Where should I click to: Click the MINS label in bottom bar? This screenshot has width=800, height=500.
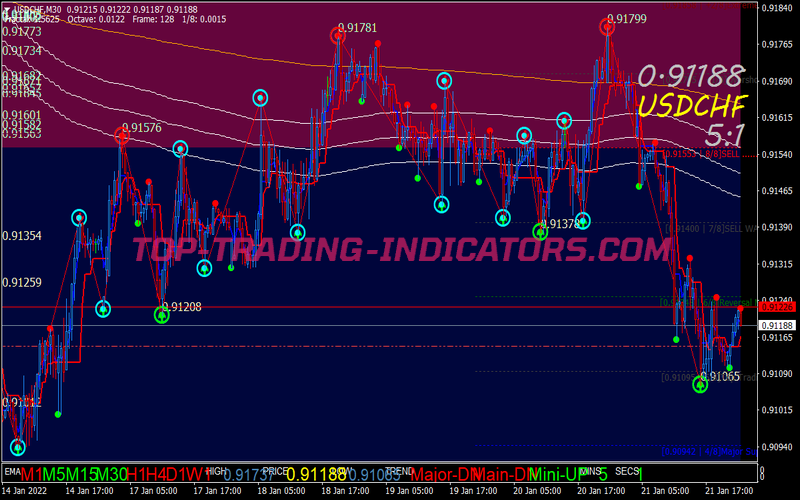pos(591,472)
